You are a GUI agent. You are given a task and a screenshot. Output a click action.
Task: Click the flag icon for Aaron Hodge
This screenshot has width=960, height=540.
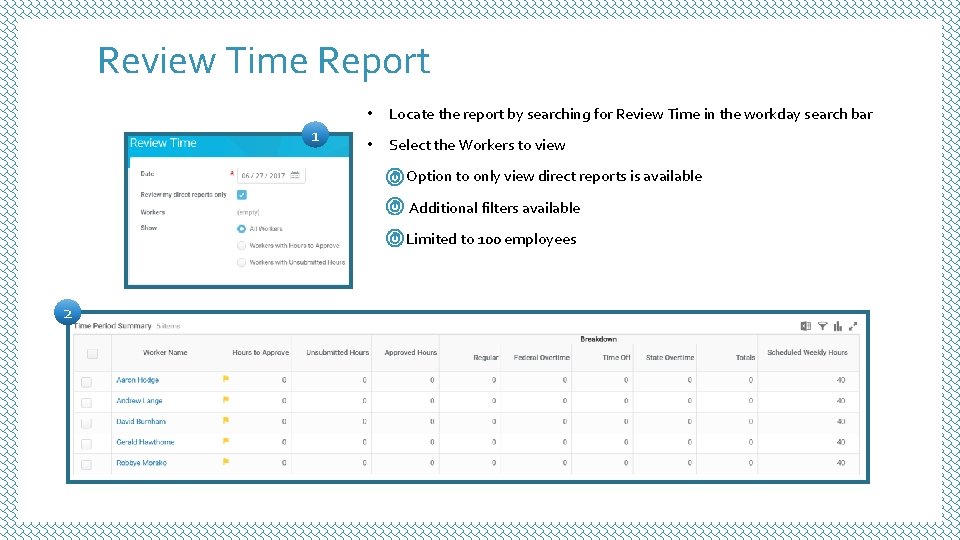pos(226,380)
